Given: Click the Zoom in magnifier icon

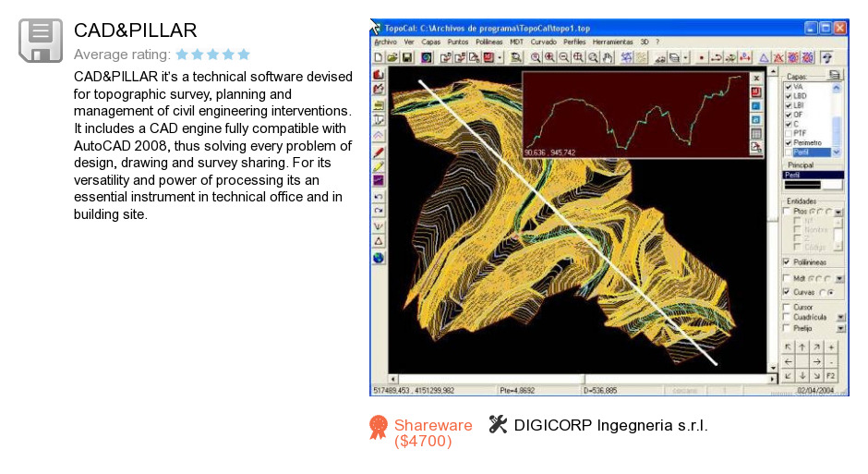Looking at the screenshot, I should (549, 57).
